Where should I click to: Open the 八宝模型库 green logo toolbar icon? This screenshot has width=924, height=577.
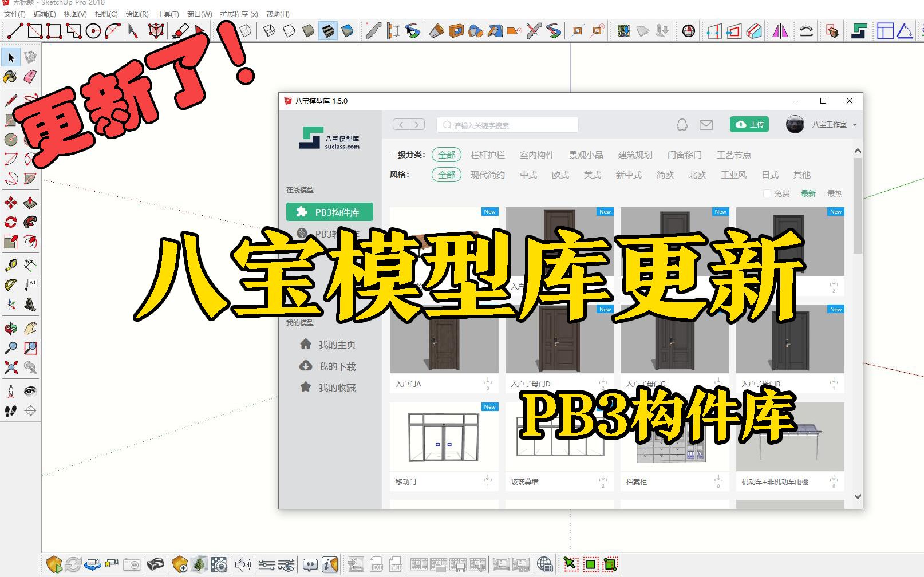coord(859,31)
